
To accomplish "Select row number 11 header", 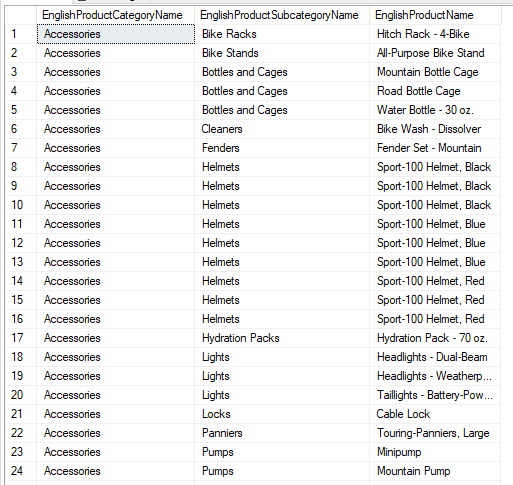I will 21,224.
